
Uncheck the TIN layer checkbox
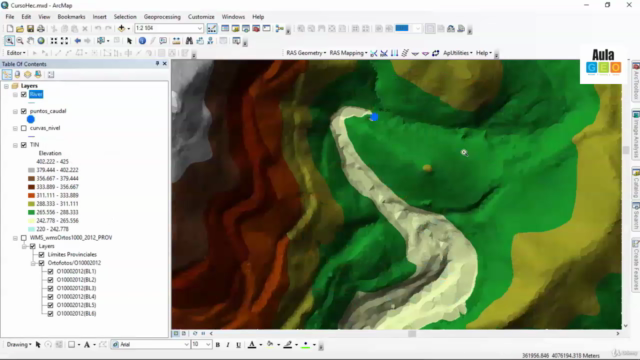(24, 145)
